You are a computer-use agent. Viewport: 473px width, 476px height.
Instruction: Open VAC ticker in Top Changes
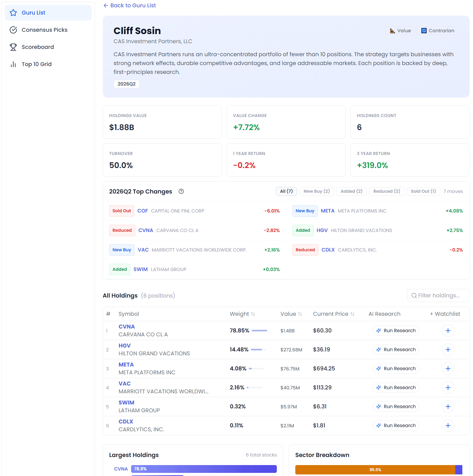point(143,250)
